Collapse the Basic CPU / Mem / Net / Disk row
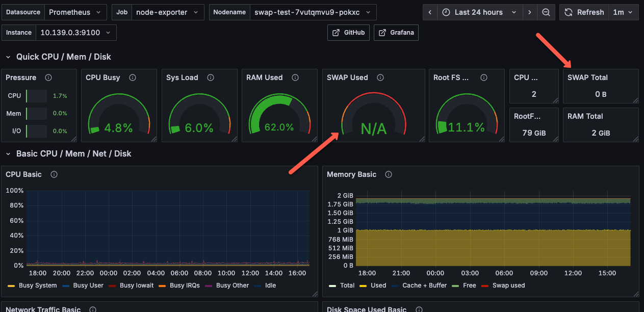The width and height of the screenshot is (644, 312). tap(8, 154)
